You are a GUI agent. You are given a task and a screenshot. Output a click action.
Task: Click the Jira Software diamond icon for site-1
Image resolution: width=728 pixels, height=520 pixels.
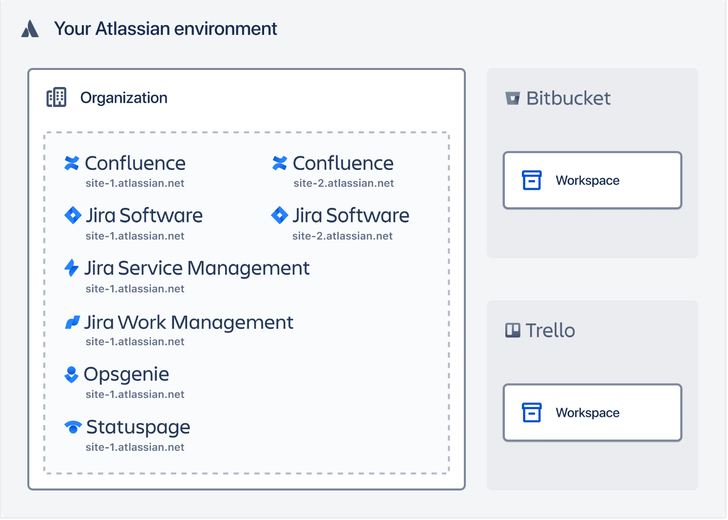tap(72, 215)
